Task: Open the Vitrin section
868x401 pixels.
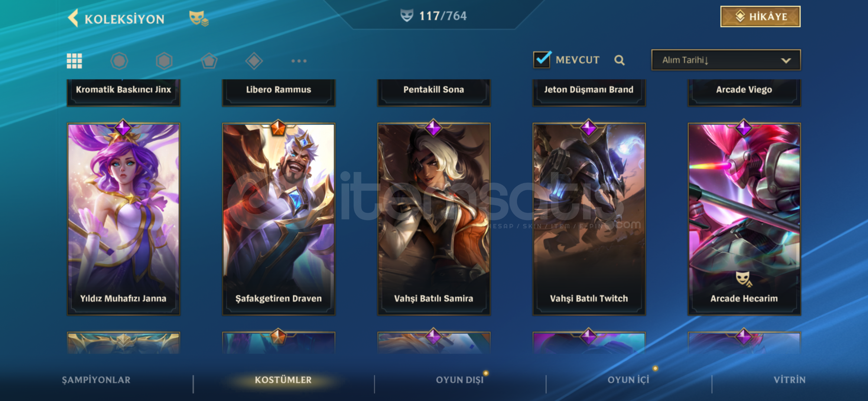Action: point(790,380)
